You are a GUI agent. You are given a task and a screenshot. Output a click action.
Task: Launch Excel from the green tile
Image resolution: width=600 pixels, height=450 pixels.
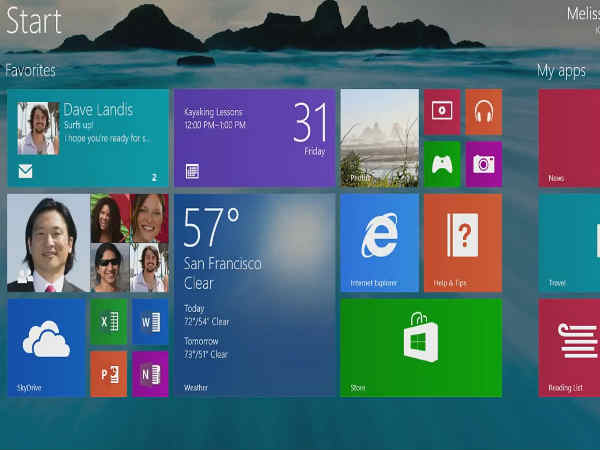tap(108, 322)
